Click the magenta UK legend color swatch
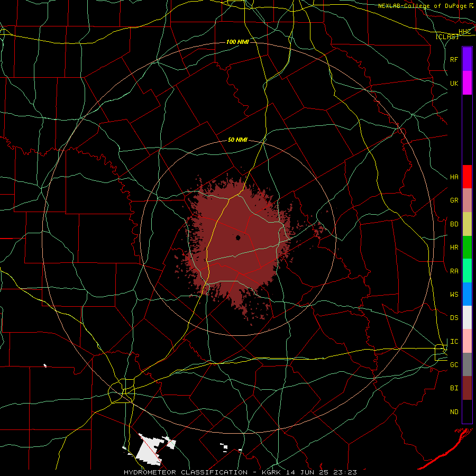 pyautogui.click(x=467, y=83)
